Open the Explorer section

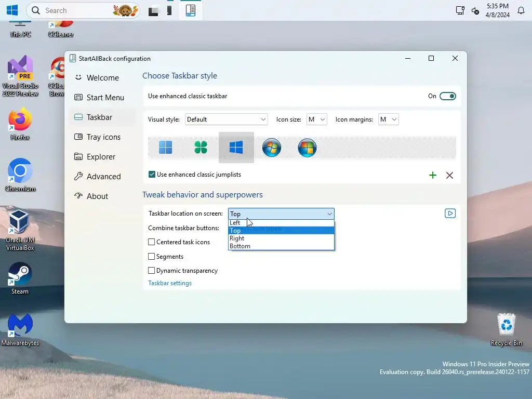click(x=102, y=157)
